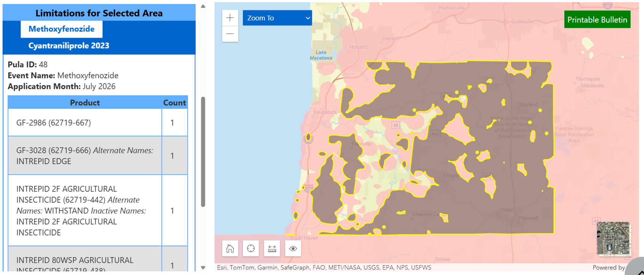Zoom in on the map

(230, 18)
